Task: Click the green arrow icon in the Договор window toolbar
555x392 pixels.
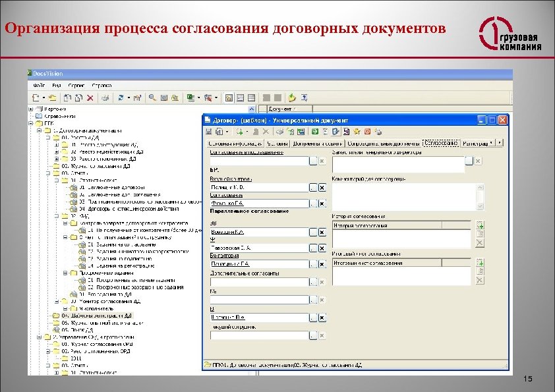Action: tap(314, 132)
